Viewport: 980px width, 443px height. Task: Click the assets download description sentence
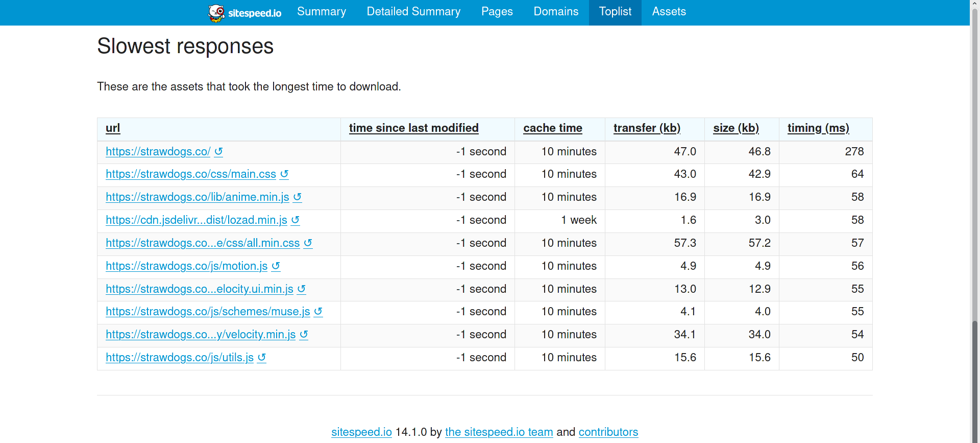point(249,86)
